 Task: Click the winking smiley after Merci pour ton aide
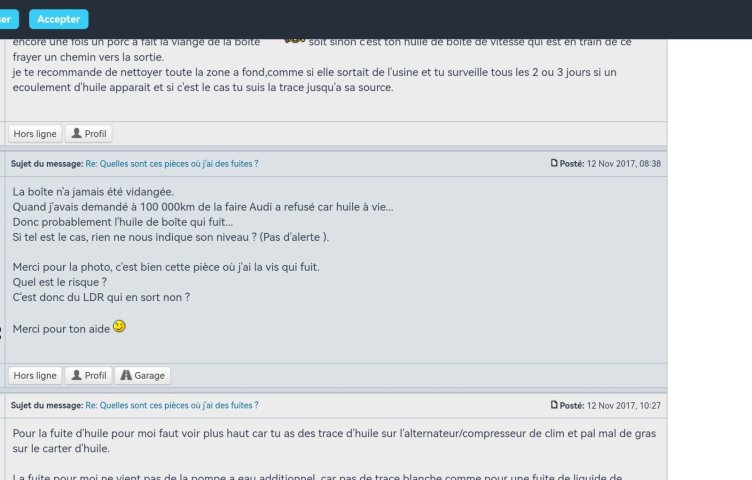119,327
